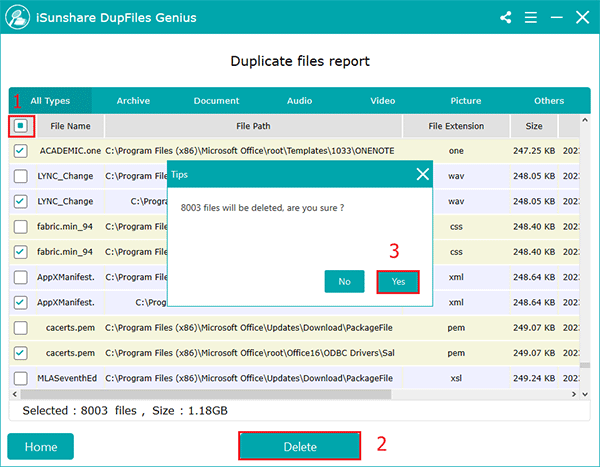Check the first cacerts.pem checkbox
The height and width of the screenshot is (467, 600).
coord(21,327)
